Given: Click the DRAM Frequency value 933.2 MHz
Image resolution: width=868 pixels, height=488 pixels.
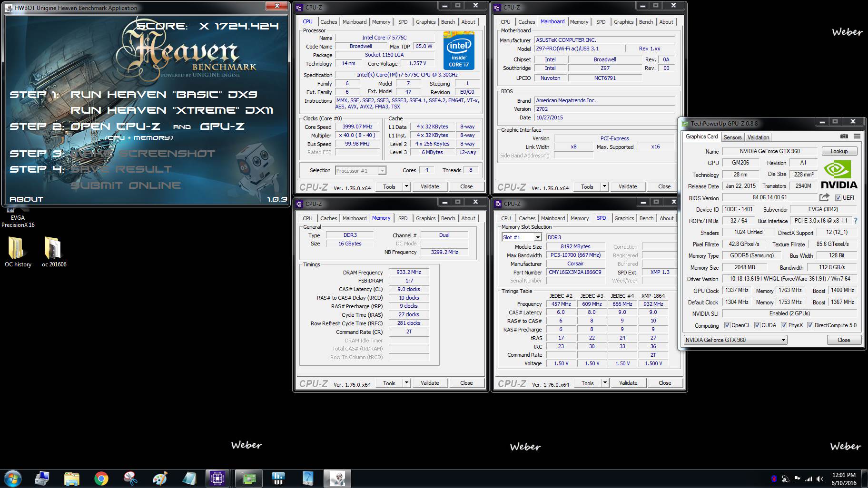Looking at the screenshot, I should point(409,272).
